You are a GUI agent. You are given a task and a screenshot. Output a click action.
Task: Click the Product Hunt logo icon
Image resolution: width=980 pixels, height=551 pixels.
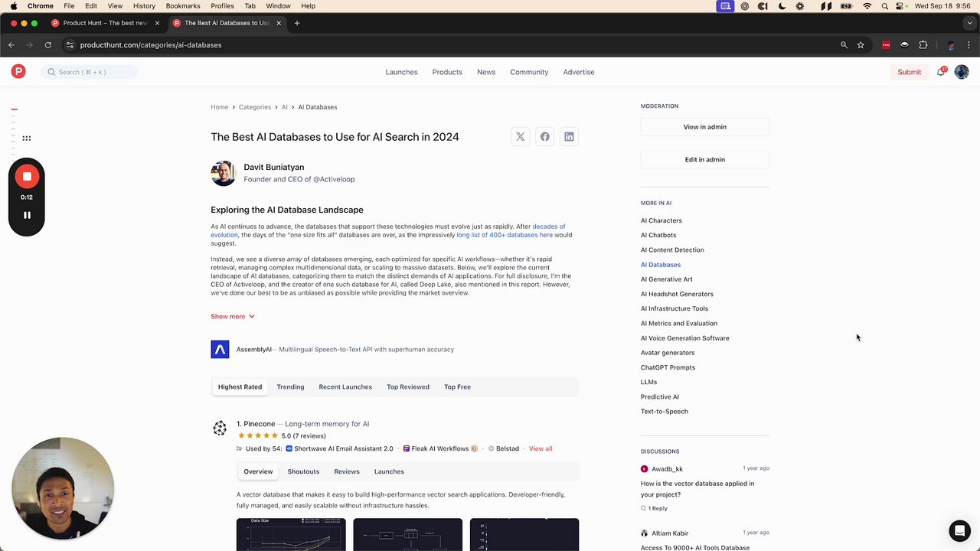tap(18, 72)
